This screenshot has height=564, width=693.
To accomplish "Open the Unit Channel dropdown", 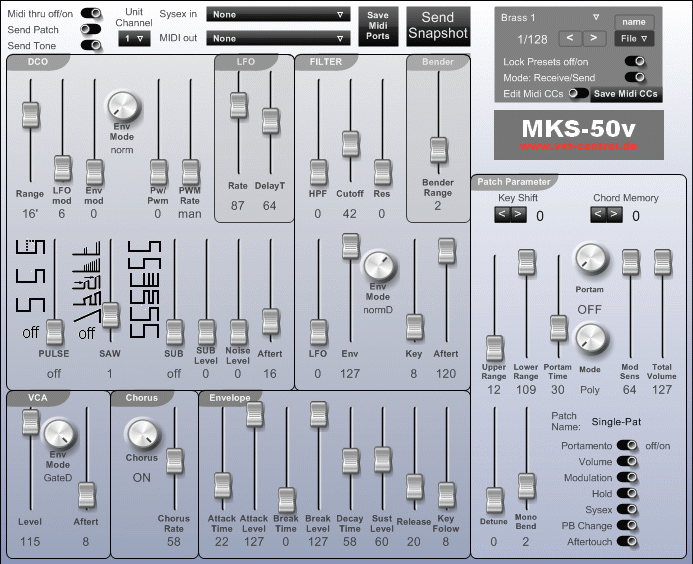I will coord(134,39).
